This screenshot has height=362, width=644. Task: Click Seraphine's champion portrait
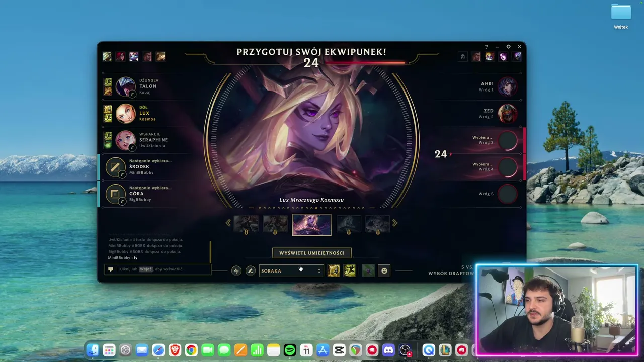click(x=125, y=140)
